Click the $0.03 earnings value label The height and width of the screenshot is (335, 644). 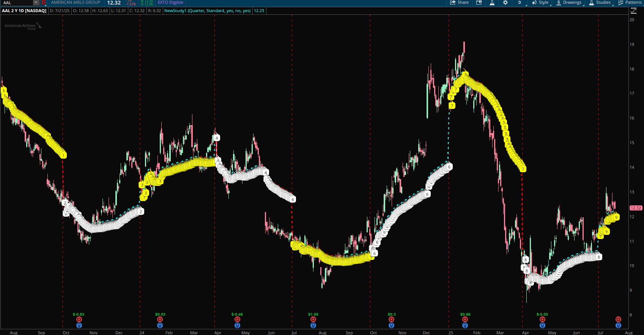[x=160, y=315]
